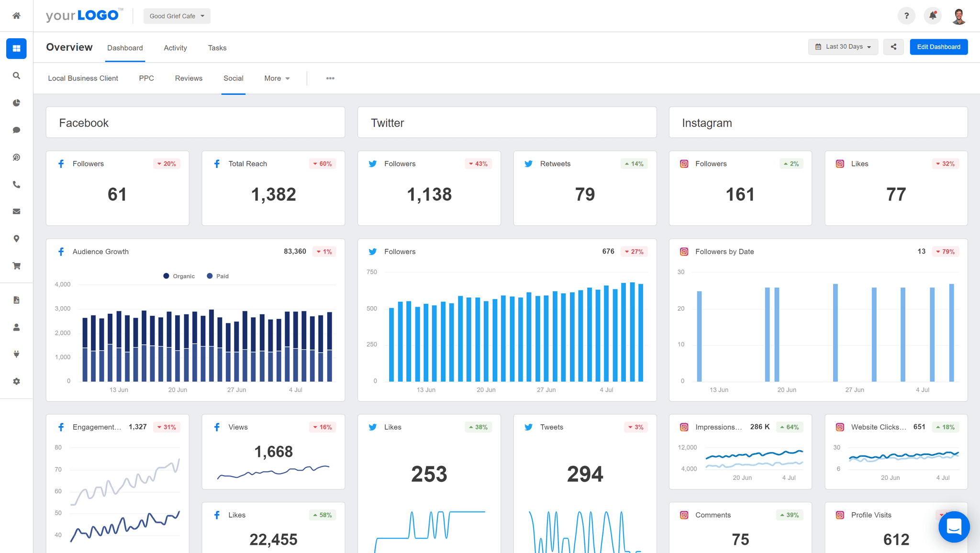
Task: Open the Good Grief Cafe account selector
Action: coord(177,15)
